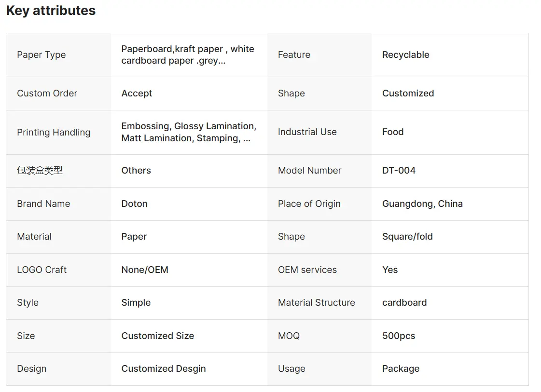
Task: Click the Customized shape value
Action: pos(408,94)
